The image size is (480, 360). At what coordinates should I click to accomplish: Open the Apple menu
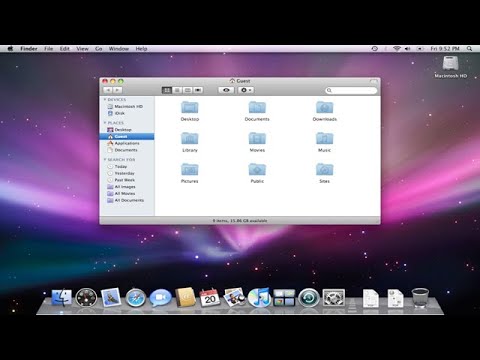[10, 49]
